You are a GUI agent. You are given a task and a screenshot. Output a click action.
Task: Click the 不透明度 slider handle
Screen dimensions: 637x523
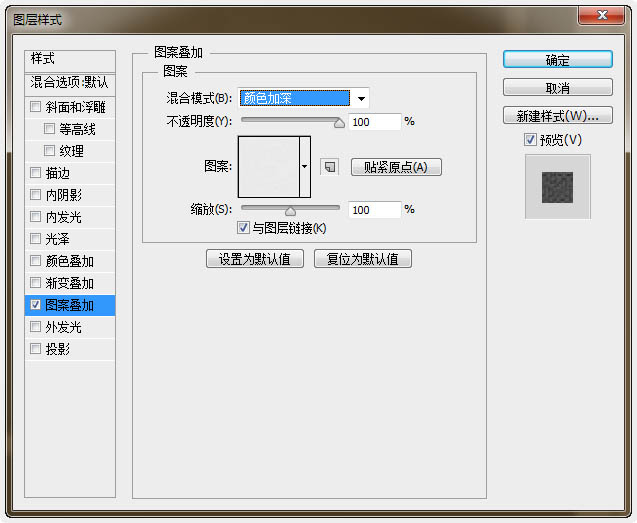(x=339, y=122)
